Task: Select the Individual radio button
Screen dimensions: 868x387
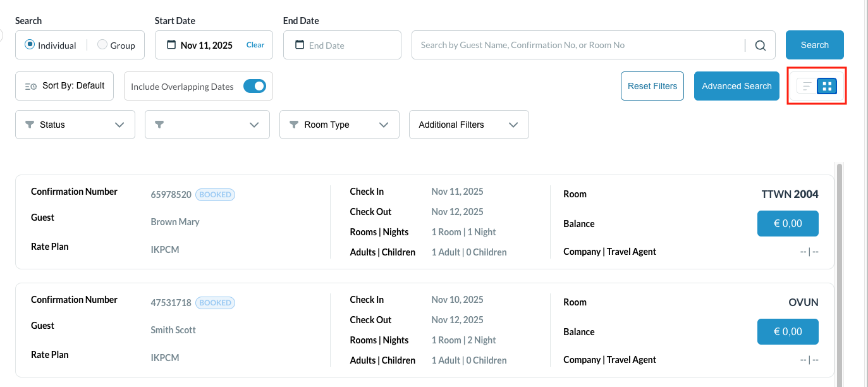Action: (x=30, y=45)
